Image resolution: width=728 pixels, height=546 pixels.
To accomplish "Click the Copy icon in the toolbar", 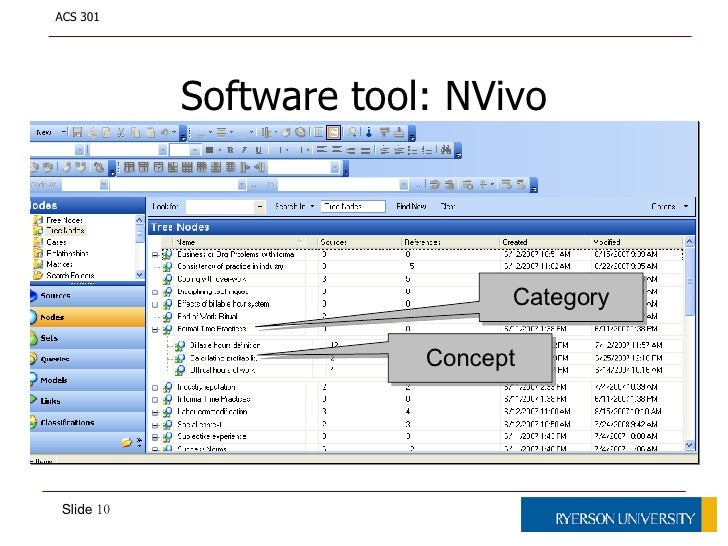I will 135,133.
